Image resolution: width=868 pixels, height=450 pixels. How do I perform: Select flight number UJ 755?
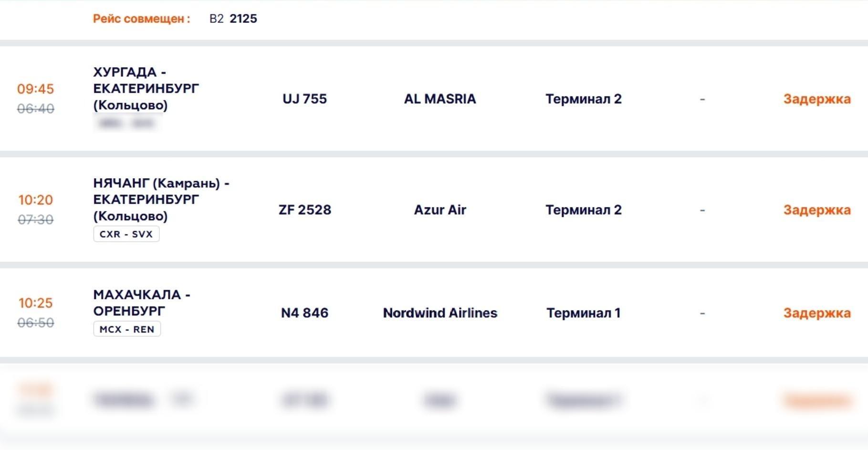(304, 99)
